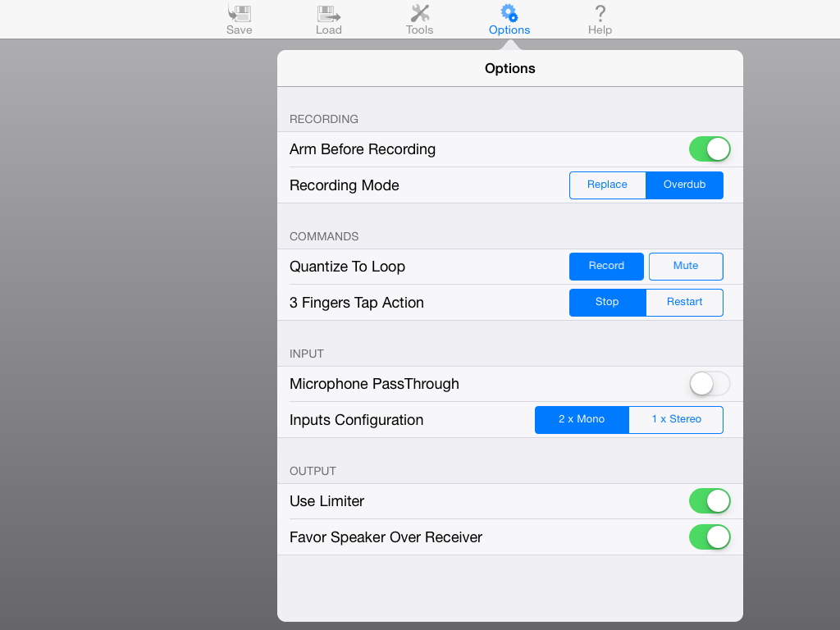This screenshot has width=840, height=630.
Task: Click the COMMANDS section header
Action: (324, 236)
